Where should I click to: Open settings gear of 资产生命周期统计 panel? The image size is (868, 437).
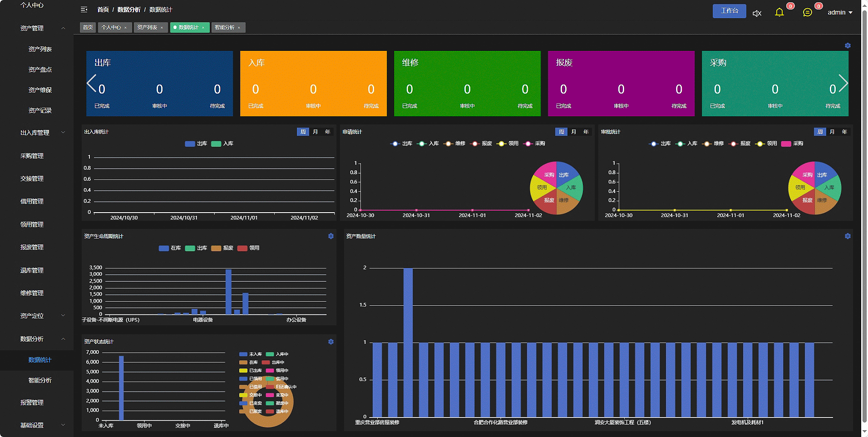331,236
